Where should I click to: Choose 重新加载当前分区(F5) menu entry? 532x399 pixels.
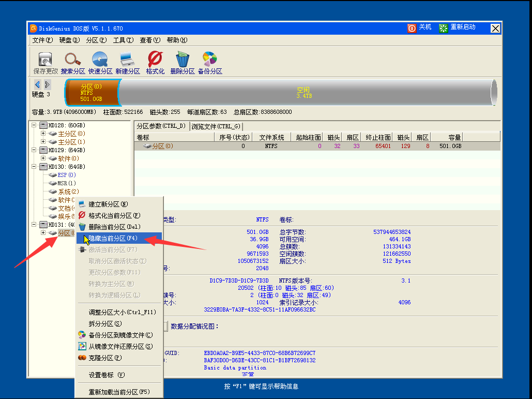pos(119,392)
